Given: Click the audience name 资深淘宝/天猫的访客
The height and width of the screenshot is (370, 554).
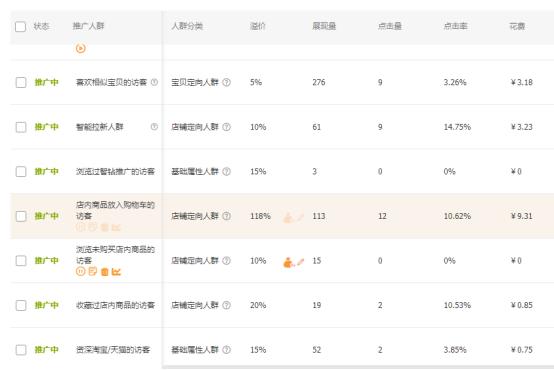Looking at the screenshot, I should click(113, 350).
